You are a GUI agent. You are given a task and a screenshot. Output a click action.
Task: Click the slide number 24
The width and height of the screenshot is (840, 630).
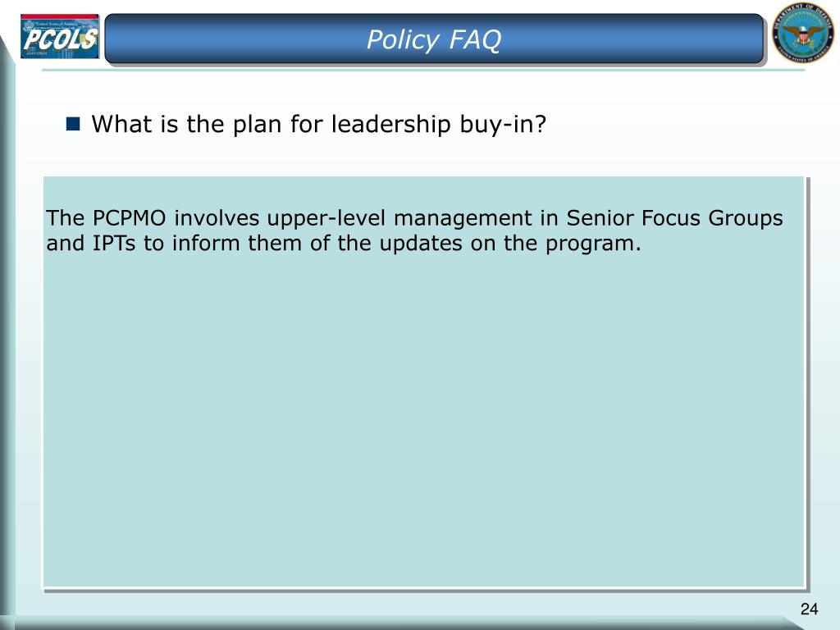tap(809, 609)
